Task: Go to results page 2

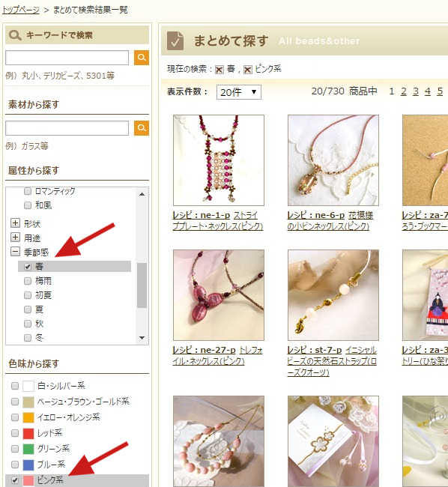Action: 404,91
